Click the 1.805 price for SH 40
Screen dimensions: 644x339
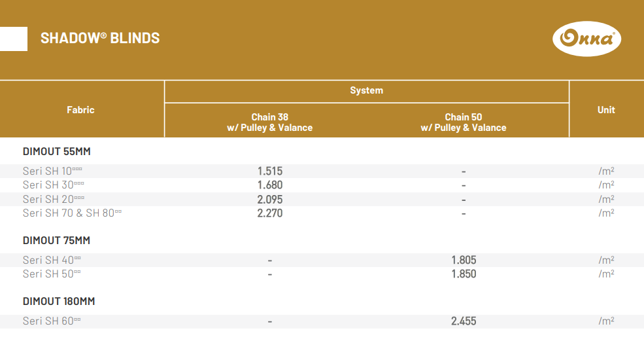coord(464,260)
